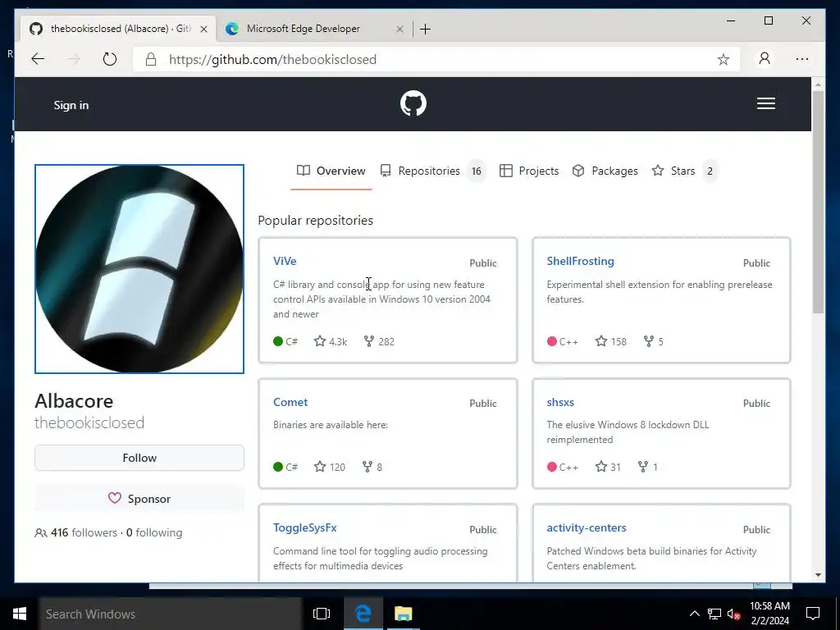840x630 pixels.
Task: Click the thebookisclosed username text
Action: pos(89,422)
